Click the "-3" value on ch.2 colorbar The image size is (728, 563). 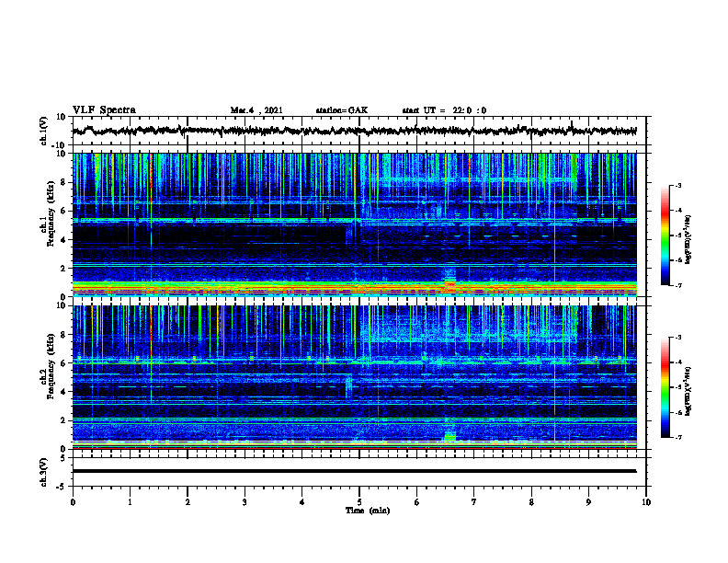pos(678,338)
